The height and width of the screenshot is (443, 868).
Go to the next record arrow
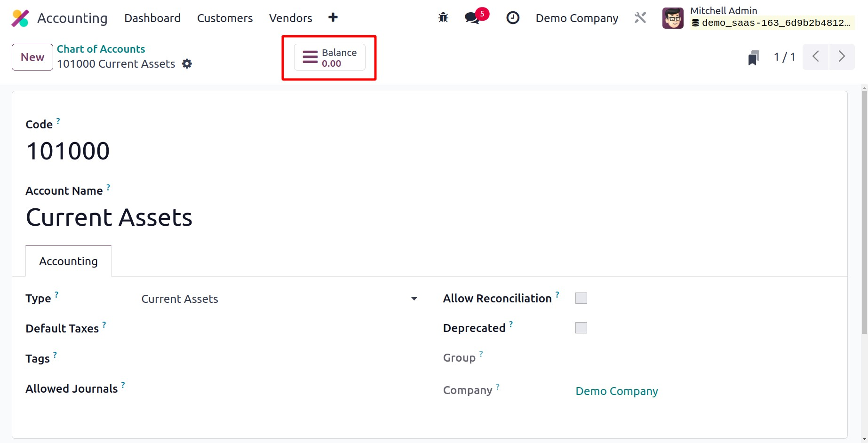[842, 57]
